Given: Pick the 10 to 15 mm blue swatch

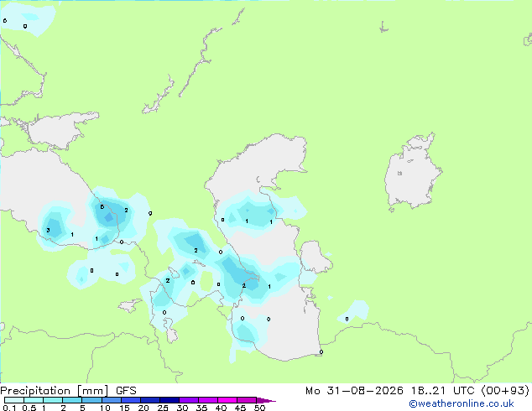Looking at the screenshot, I should [111, 400].
